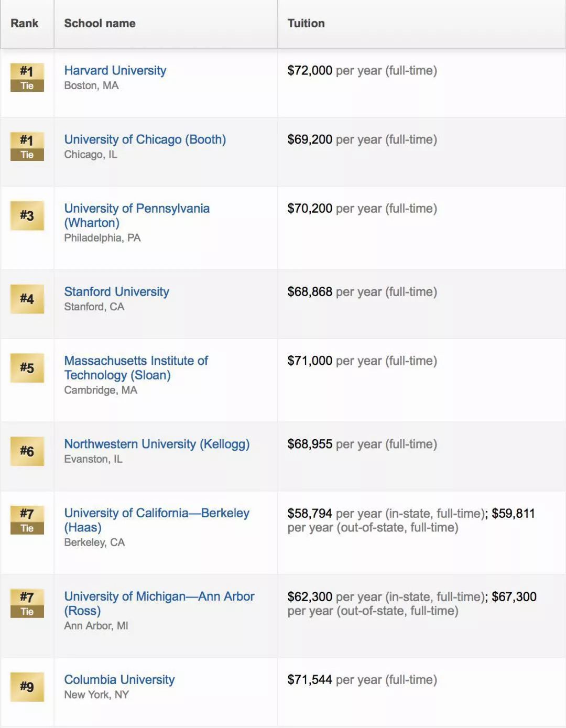Click the #3 gold rank badge
Screen dimensions: 566x728
tap(27, 215)
